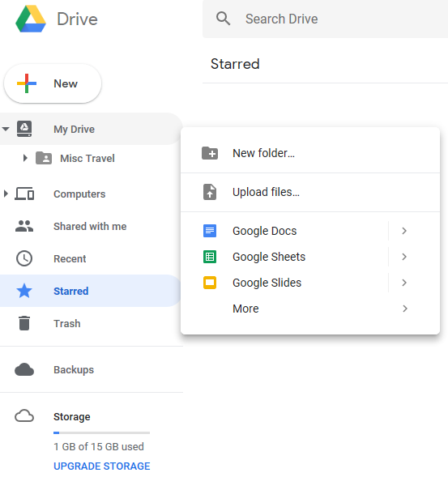
Task: Click the Computers devices icon
Action: point(24,194)
